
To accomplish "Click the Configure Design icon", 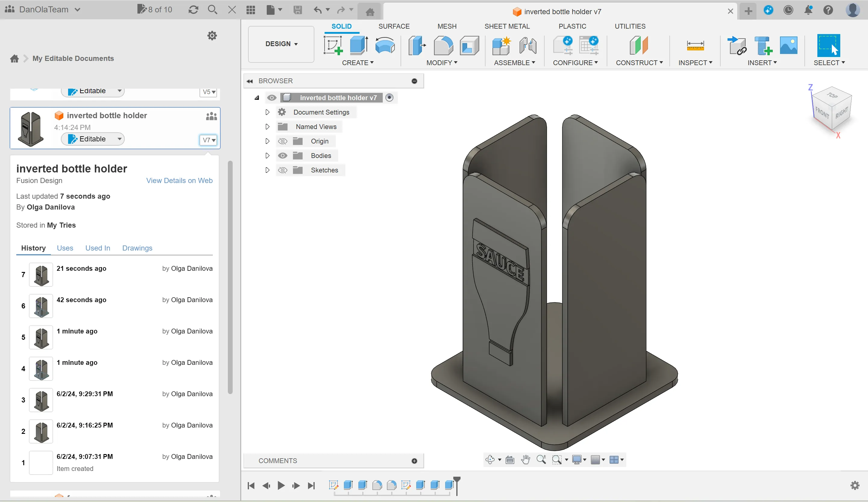I will pyautogui.click(x=563, y=46).
